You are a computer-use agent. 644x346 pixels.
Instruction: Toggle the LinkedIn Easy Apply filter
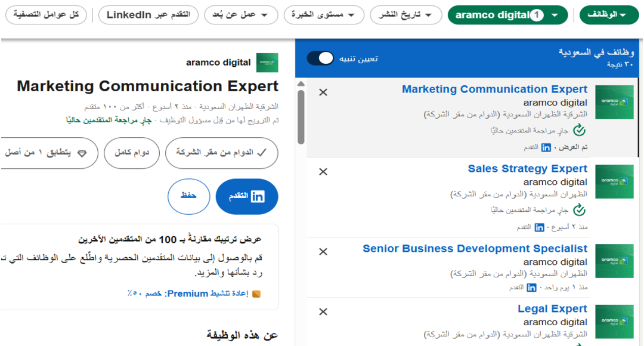pos(148,15)
